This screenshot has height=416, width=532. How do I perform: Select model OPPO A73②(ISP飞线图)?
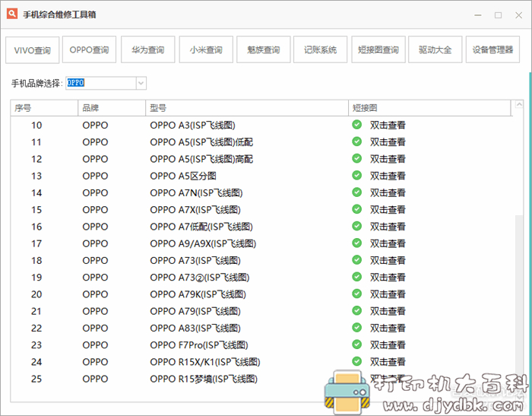tap(200, 278)
